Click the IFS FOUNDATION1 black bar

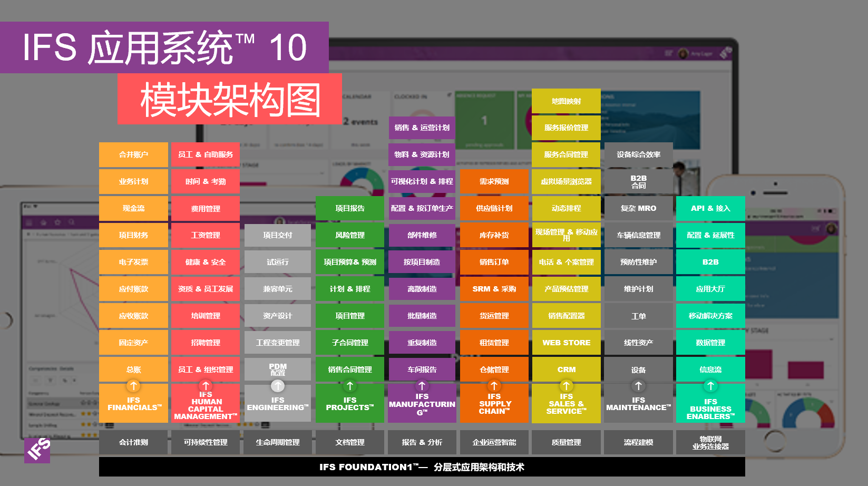[422, 466]
